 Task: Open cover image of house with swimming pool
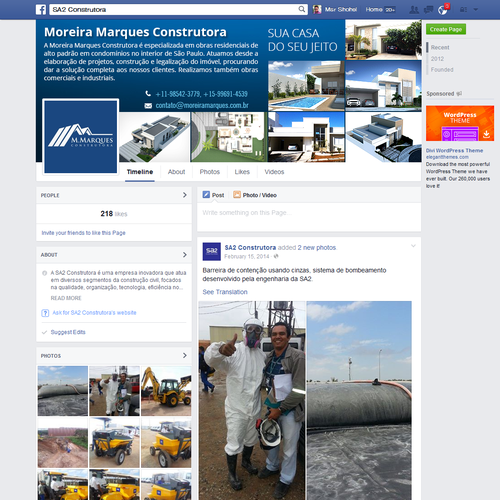coord(306,85)
